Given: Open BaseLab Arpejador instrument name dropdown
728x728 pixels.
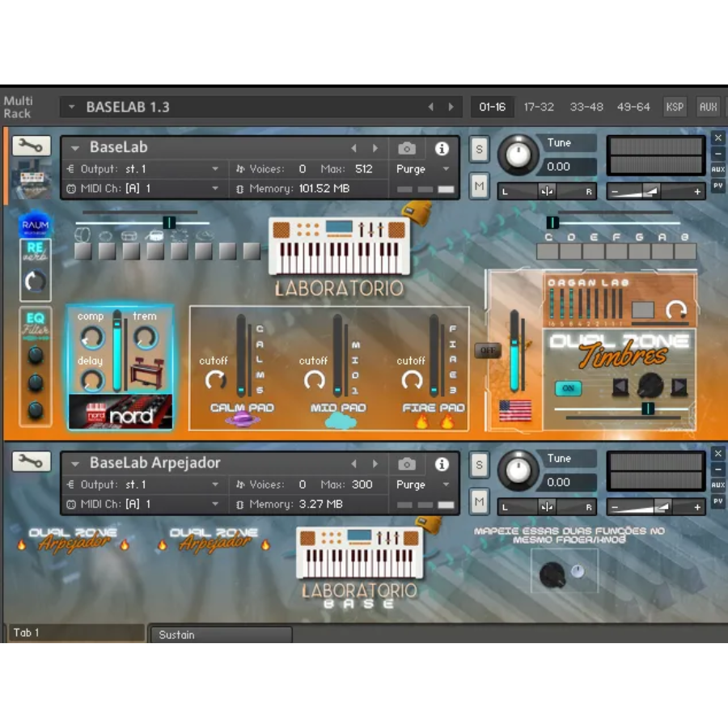Looking at the screenshot, I should click(x=74, y=464).
